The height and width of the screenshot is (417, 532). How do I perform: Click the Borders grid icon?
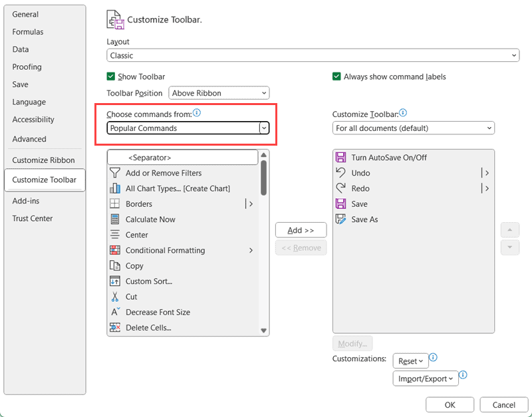point(114,204)
